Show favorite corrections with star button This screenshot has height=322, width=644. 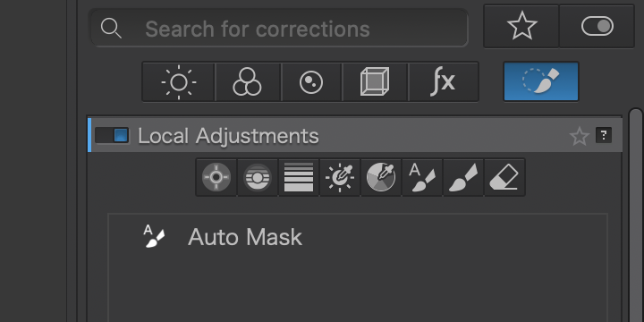pos(521,26)
